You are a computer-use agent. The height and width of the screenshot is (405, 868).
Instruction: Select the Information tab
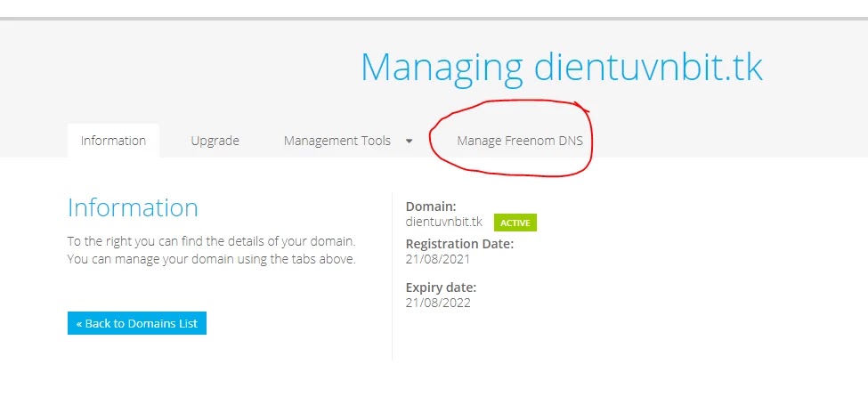click(x=113, y=141)
